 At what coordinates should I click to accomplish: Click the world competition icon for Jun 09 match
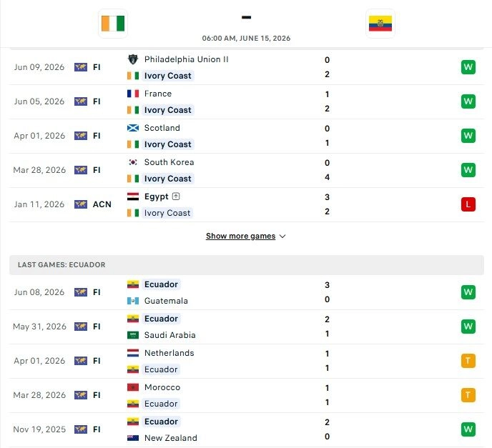[81, 67]
